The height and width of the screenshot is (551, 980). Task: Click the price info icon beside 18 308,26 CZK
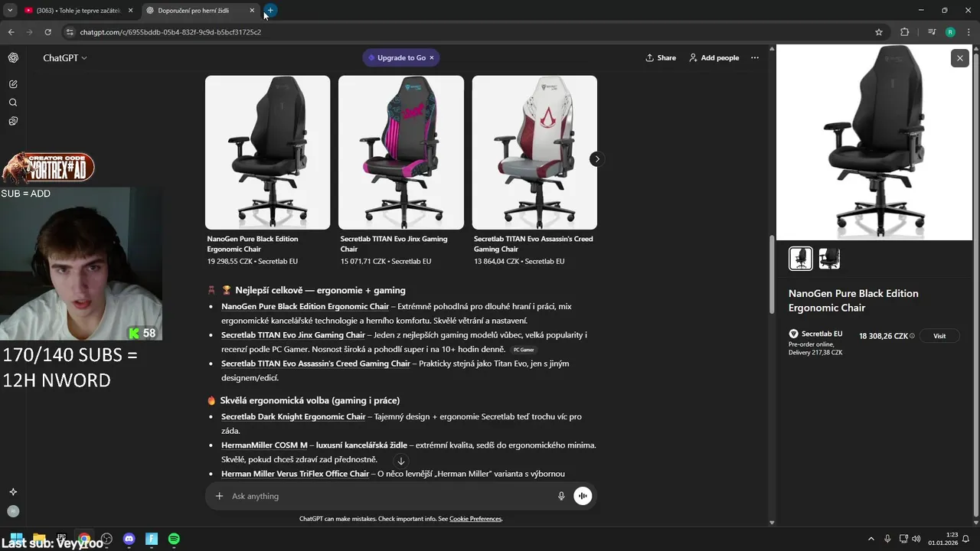coord(912,336)
